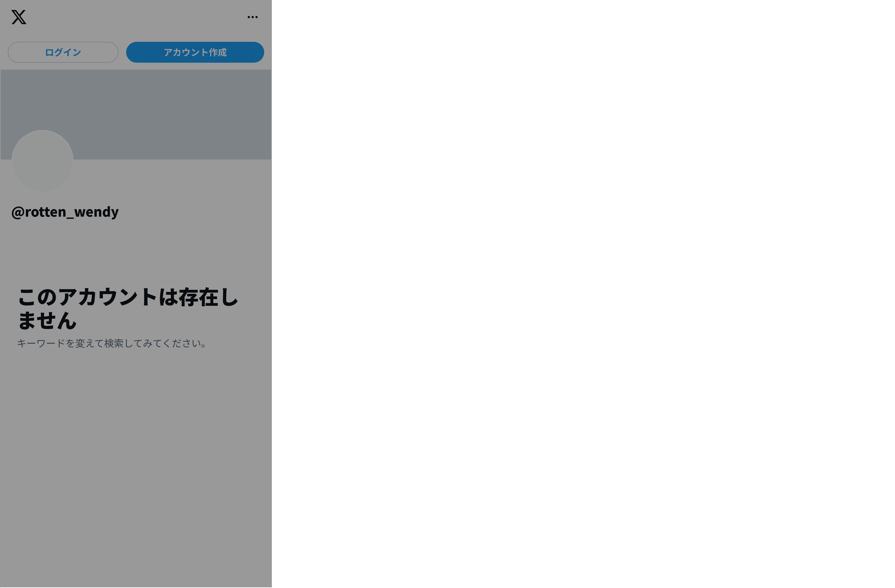The width and height of the screenshot is (895, 588).
Task: Open the default avatar placeholder image
Action: (x=43, y=161)
